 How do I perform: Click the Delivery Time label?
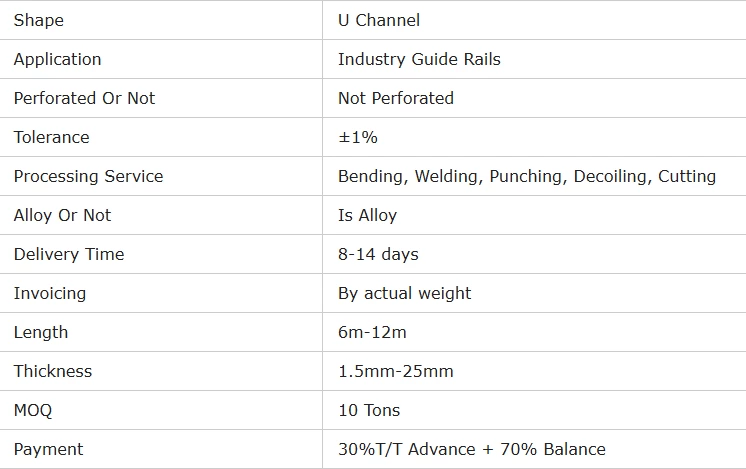point(69,254)
